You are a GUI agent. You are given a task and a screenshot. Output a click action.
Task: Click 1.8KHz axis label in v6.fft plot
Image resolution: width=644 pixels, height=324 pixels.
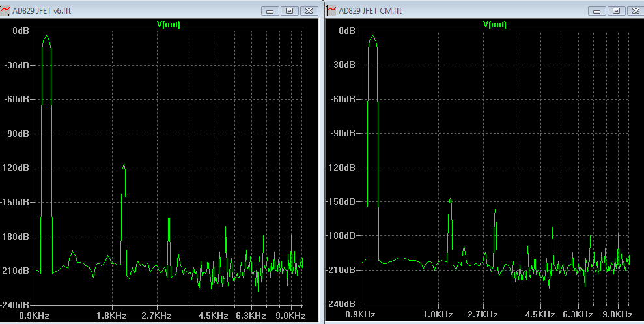(112, 316)
